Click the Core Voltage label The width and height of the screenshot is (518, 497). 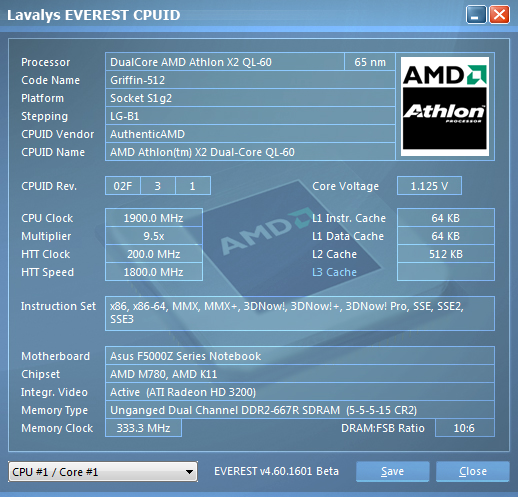(345, 186)
